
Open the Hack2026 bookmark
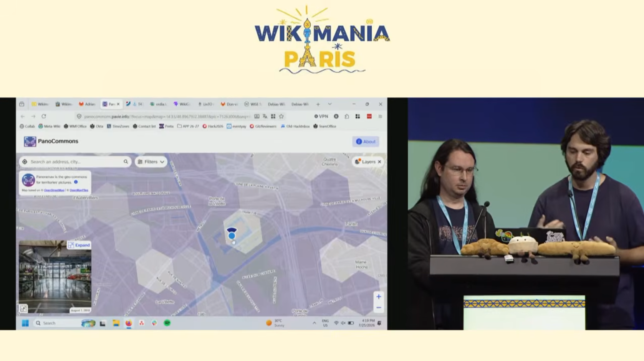pyautogui.click(x=213, y=126)
